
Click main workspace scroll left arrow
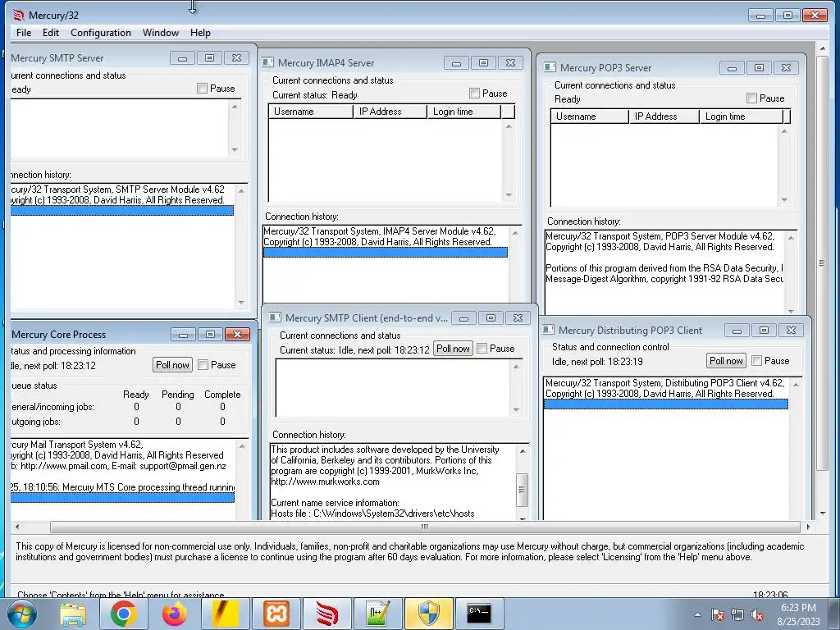tap(17, 527)
